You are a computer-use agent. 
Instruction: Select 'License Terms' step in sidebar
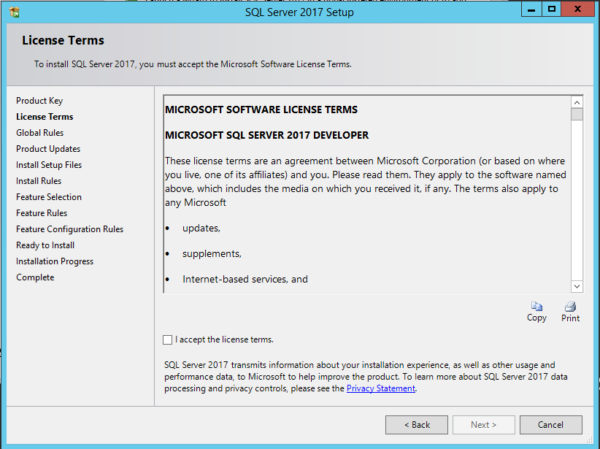[44, 117]
